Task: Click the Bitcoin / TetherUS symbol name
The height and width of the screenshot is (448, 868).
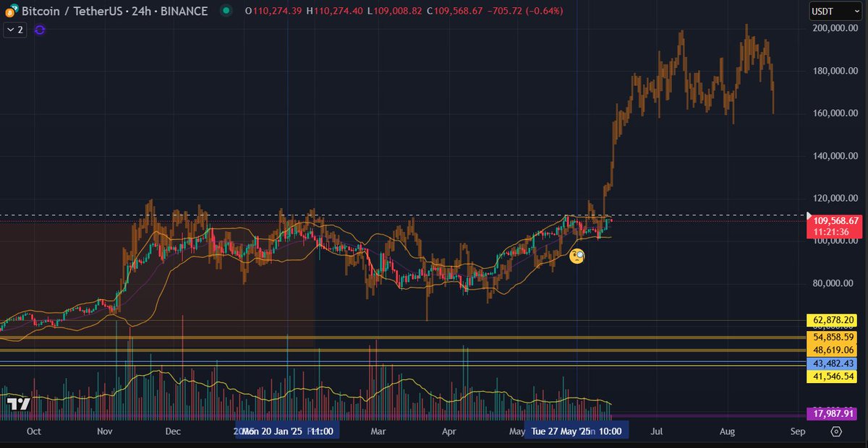Action: (72, 11)
